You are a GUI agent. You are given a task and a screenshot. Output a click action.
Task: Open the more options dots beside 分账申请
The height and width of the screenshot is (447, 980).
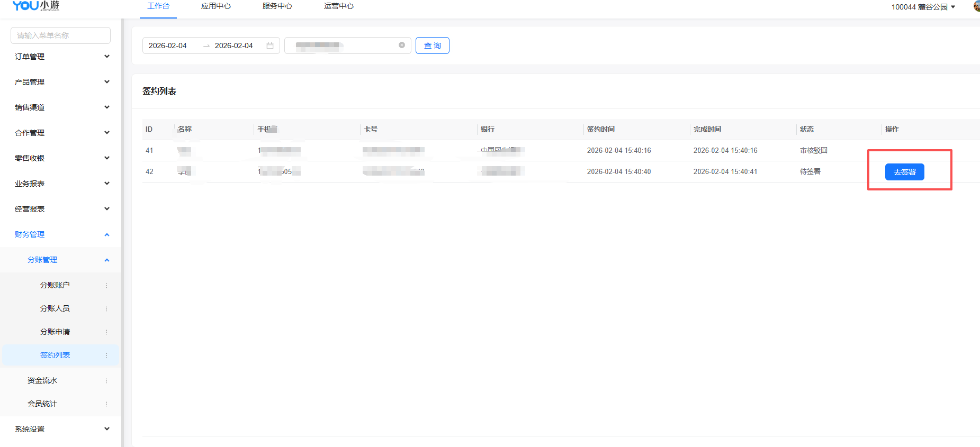106,332
